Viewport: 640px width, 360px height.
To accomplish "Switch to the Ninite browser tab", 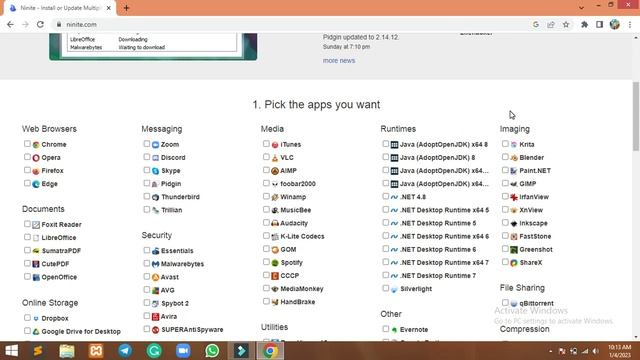I will tap(60, 8).
